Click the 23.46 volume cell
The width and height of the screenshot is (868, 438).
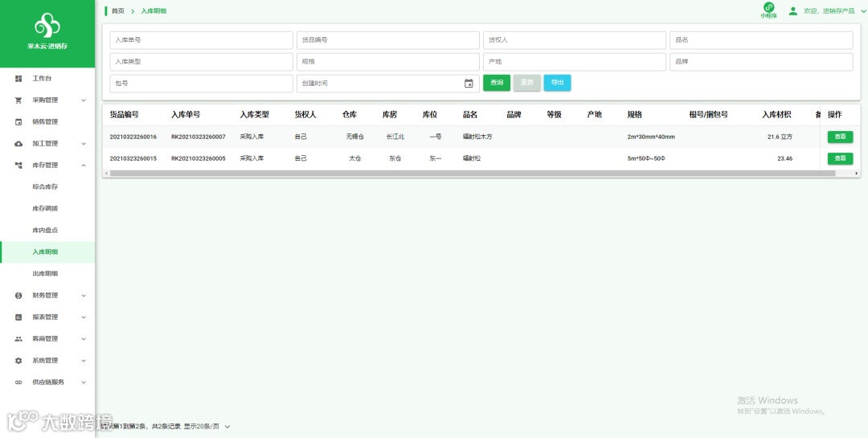pyautogui.click(x=784, y=158)
